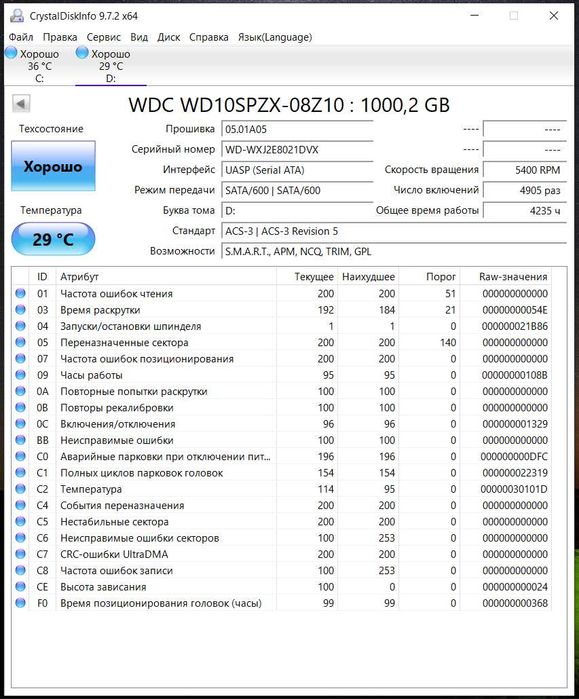Click status icon for attribute C5
The width and height of the screenshot is (579, 699).
(x=20, y=521)
